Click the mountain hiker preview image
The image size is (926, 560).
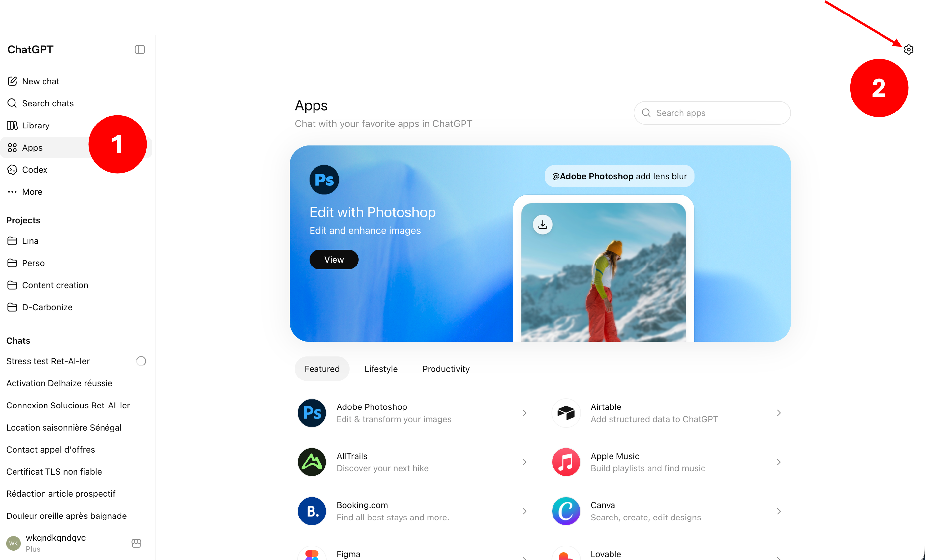[x=603, y=272]
